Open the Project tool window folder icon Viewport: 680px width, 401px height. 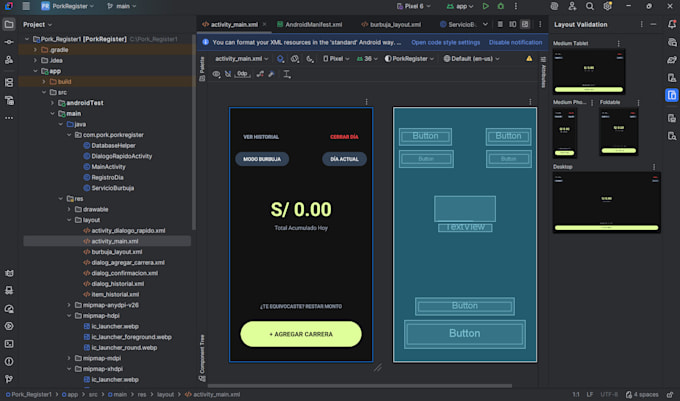[x=9, y=24]
